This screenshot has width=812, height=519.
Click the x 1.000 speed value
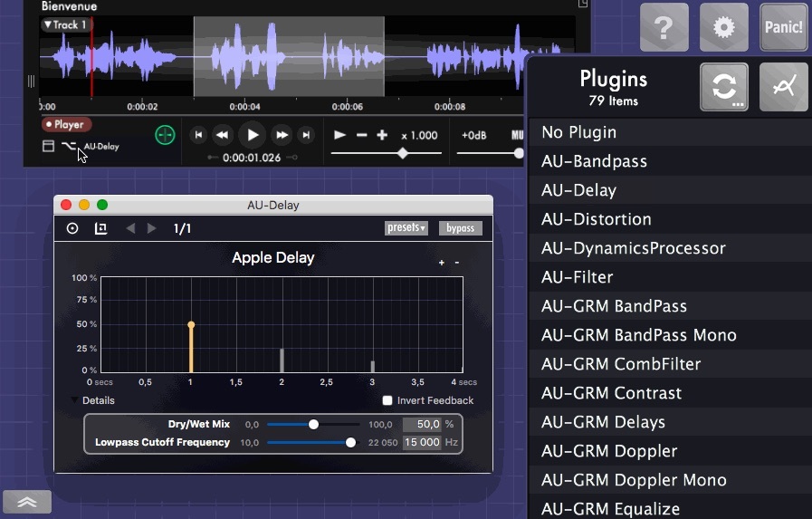[x=419, y=136]
